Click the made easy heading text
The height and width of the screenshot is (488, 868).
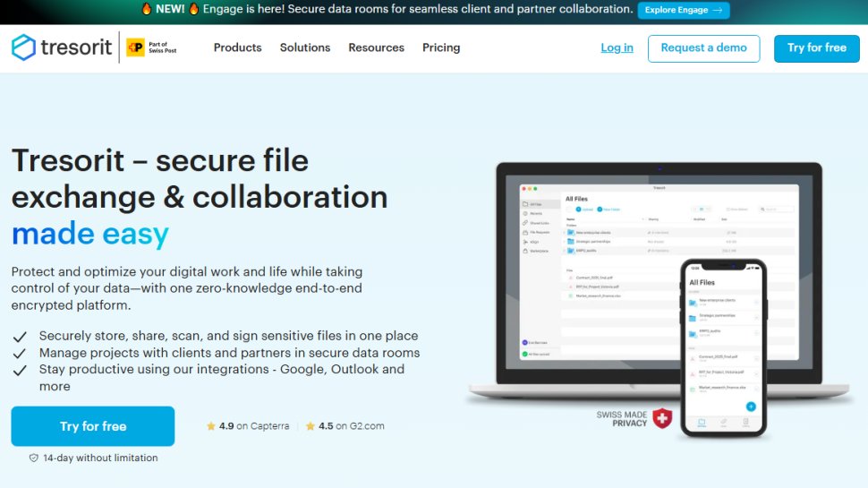pyautogui.click(x=90, y=234)
